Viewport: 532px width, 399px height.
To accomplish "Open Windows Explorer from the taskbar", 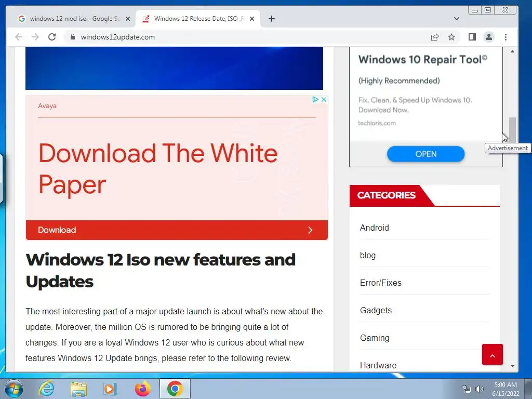I will tap(78, 389).
